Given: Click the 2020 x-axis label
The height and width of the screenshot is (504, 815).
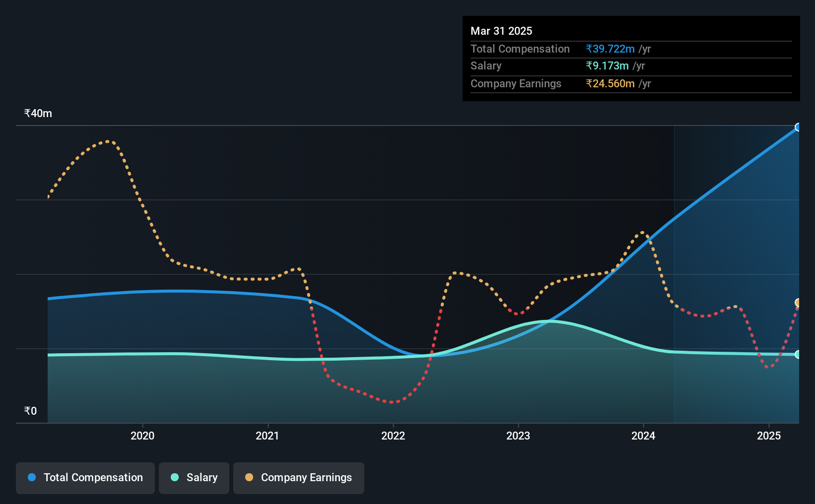Looking at the screenshot, I should point(142,436).
